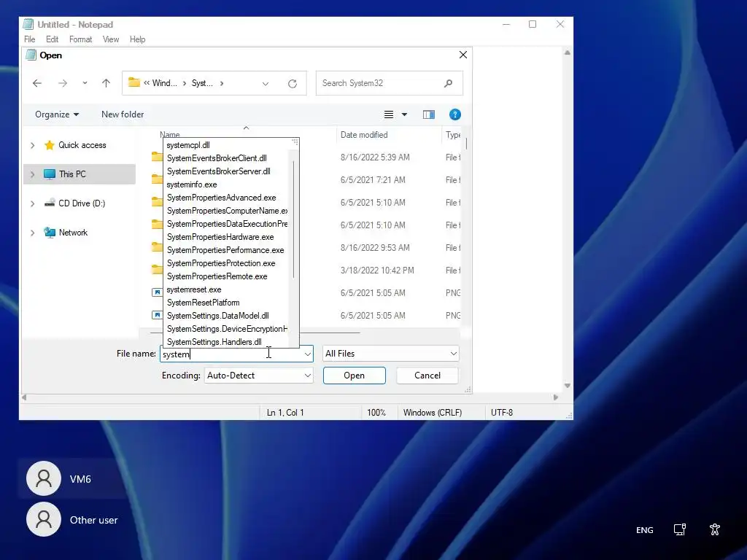Switch ENG input language indicator

[x=645, y=530]
